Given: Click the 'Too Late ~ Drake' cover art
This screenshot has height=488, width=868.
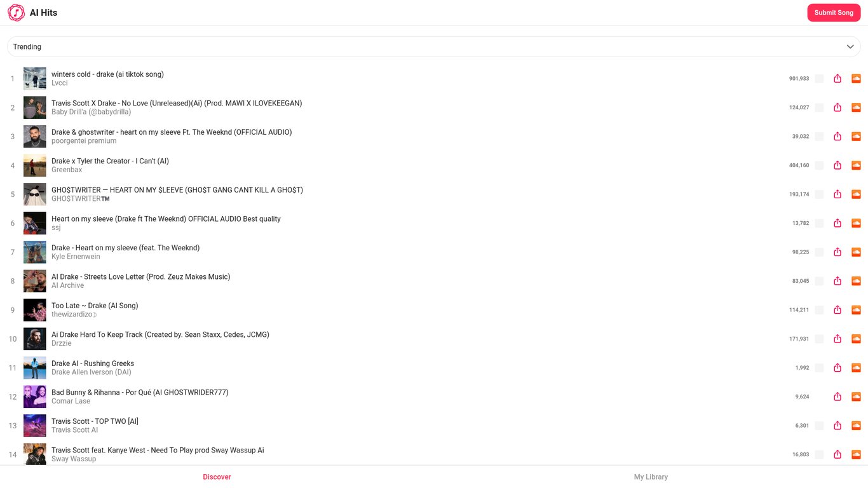Looking at the screenshot, I should pos(35,310).
